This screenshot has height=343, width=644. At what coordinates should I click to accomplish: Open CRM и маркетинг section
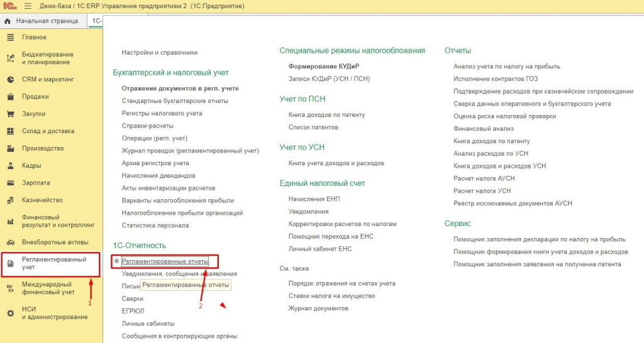click(x=48, y=79)
